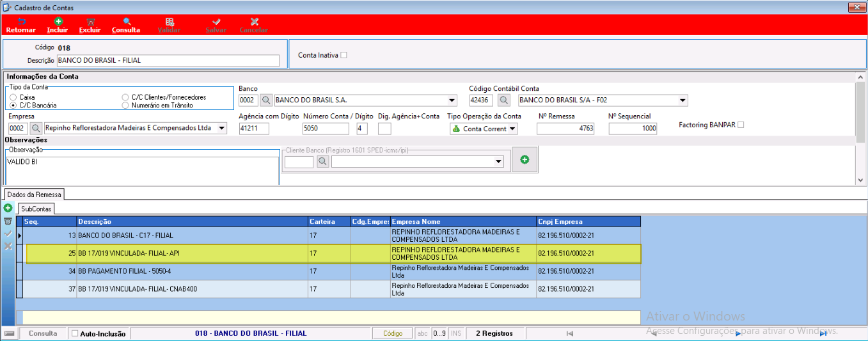Click into the Descrição input field
The height and width of the screenshot is (341, 868).
[x=168, y=60]
